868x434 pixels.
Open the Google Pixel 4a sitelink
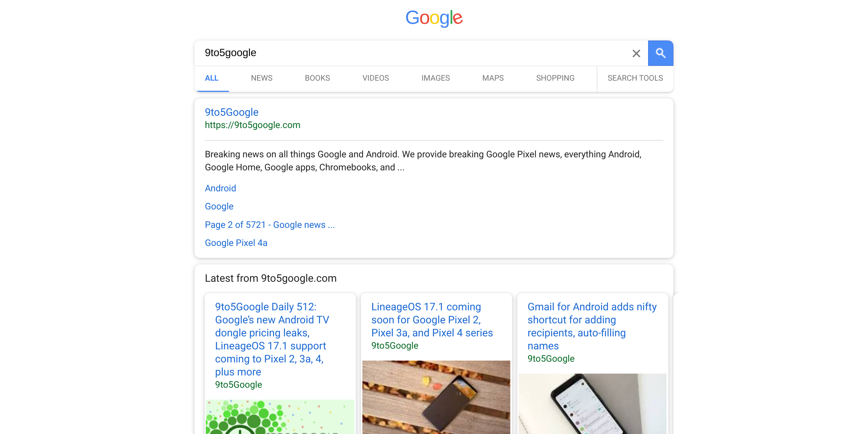point(236,243)
